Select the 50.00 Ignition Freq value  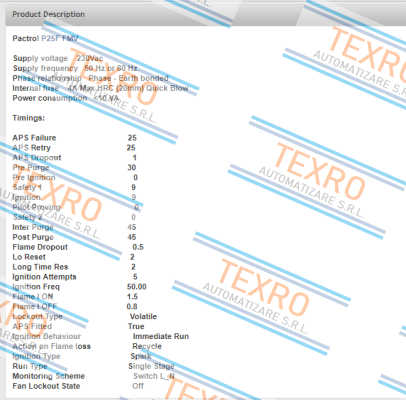pos(137,287)
